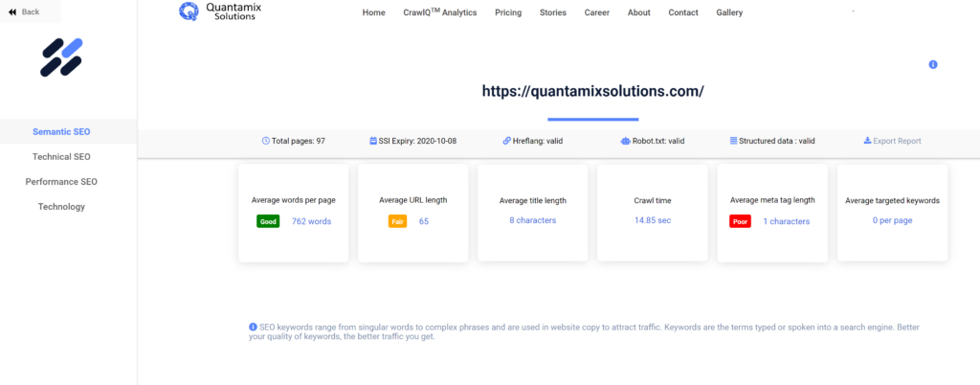Click the quantamixsolutions.com URL heading
The width and height of the screenshot is (980, 385).
click(x=593, y=91)
